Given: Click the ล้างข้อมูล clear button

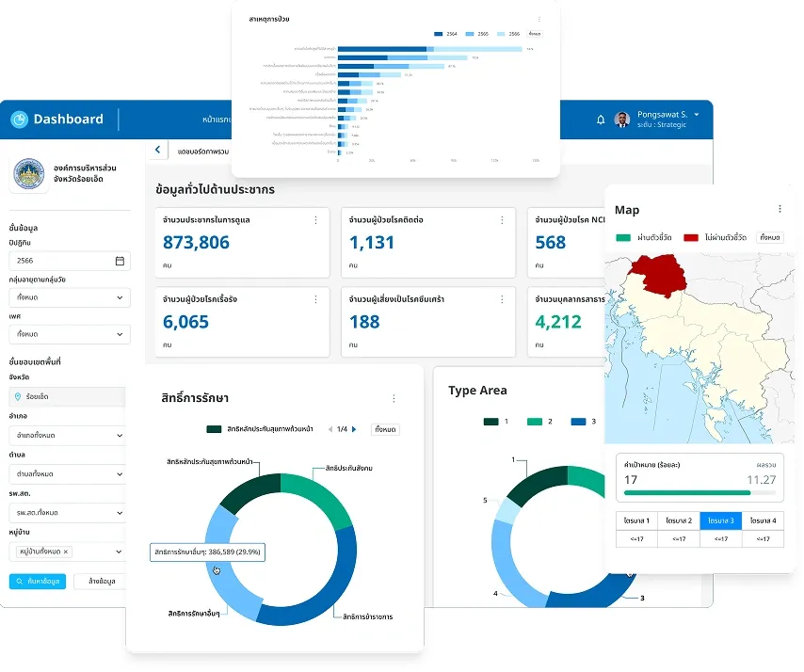Looking at the screenshot, I should click(100, 581).
